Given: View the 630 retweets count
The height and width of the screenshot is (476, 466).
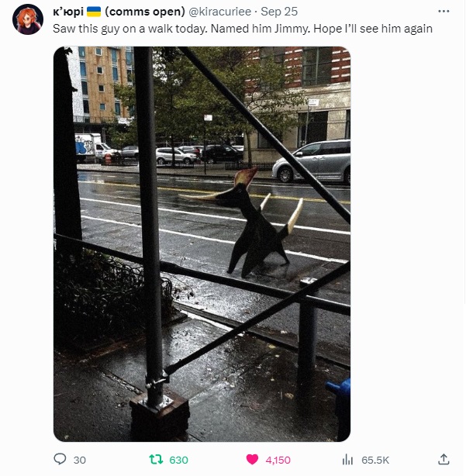Looking at the screenshot, I should 178,460.
